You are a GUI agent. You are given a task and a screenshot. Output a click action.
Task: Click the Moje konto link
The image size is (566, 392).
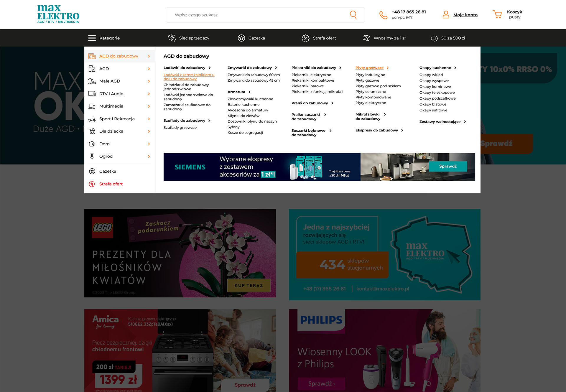[465, 15]
